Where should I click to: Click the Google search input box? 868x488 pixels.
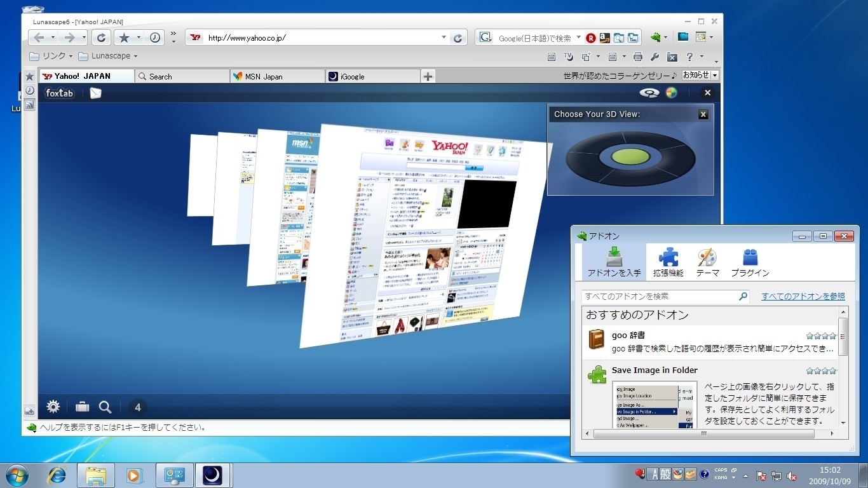(534, 38)
